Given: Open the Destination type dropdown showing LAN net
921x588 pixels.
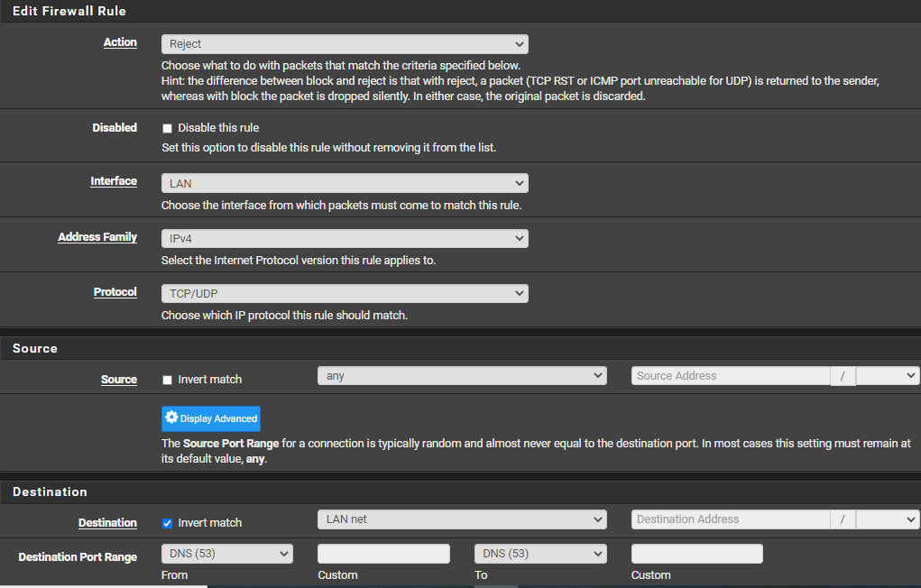Looking at the screenshot, I should point(462,519).
